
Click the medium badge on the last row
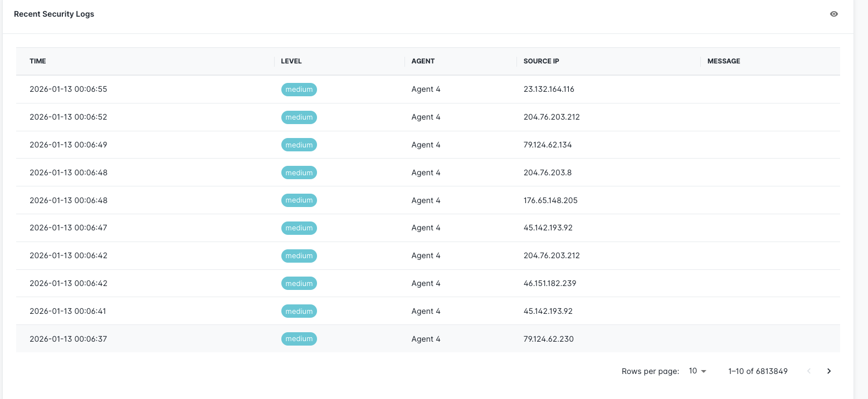tap(299, 339)
